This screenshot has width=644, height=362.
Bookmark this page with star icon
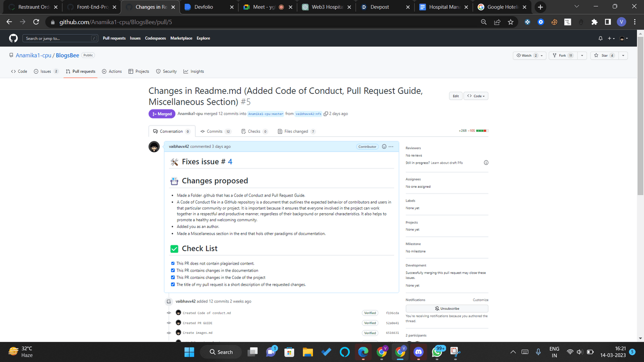tap(510, 22)
